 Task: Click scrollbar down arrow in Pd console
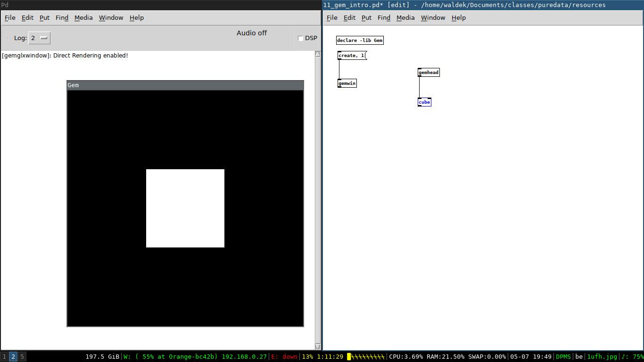point(318,346)
